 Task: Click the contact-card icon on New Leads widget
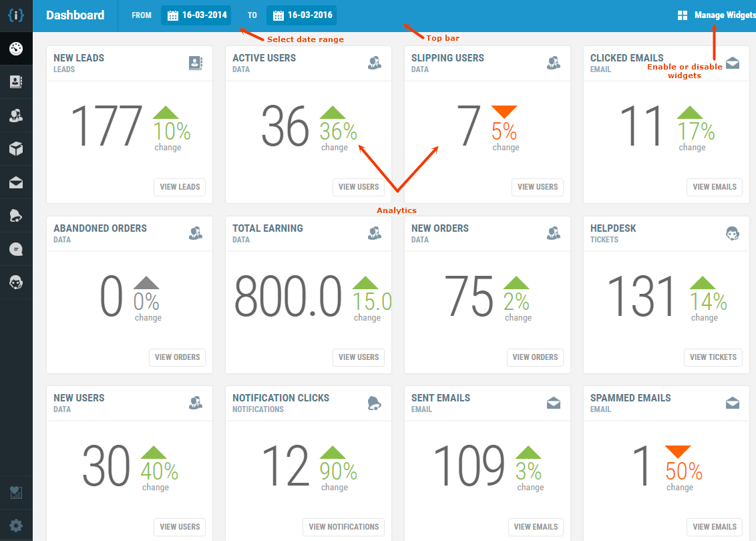click(195, 63)
